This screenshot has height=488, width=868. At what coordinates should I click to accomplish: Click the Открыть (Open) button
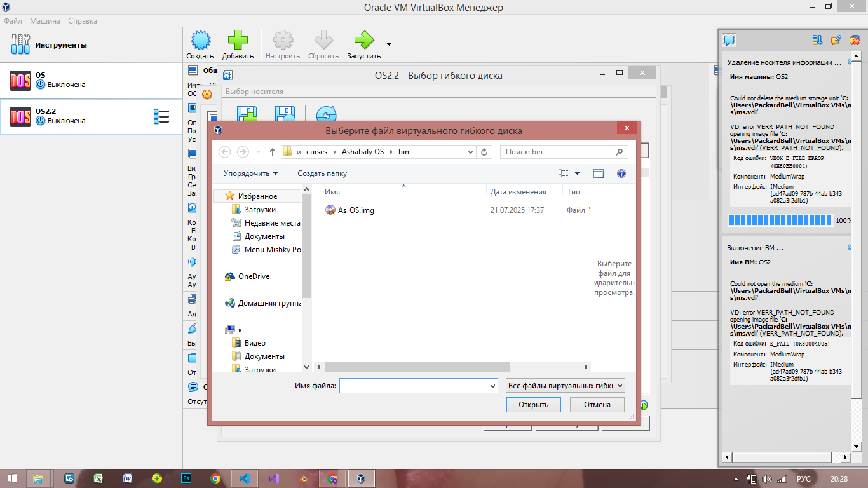point(533,405)
